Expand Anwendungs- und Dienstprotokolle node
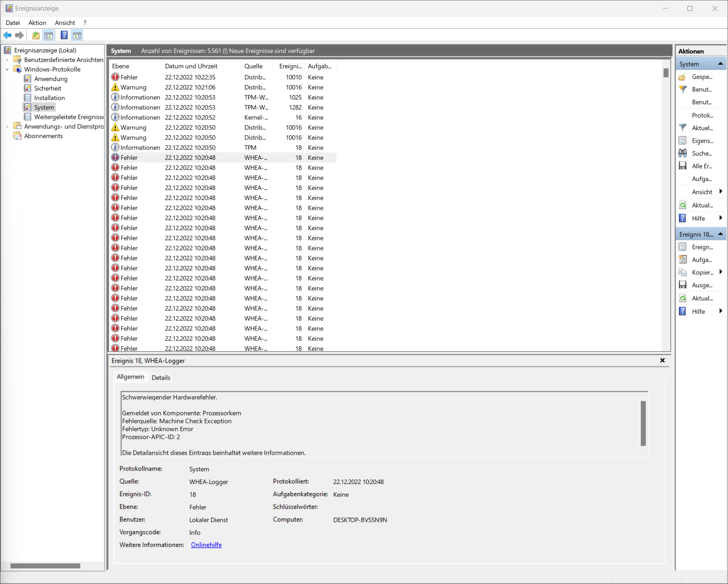This screenshot has width=728, height=584. click(7, 127)
